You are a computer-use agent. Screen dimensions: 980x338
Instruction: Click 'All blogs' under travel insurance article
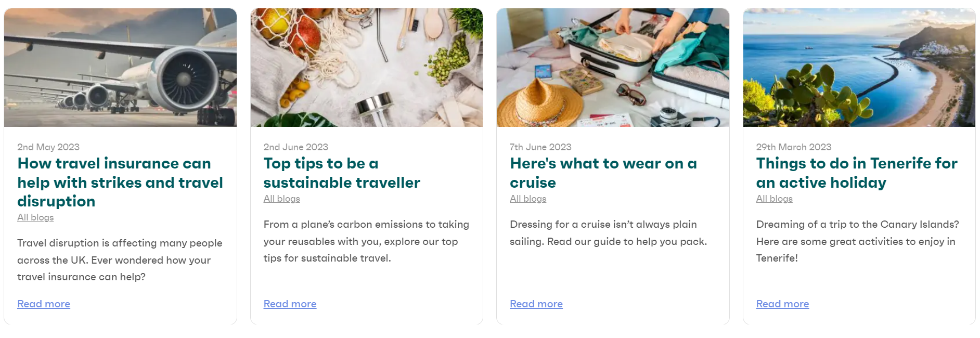(35, 217)
